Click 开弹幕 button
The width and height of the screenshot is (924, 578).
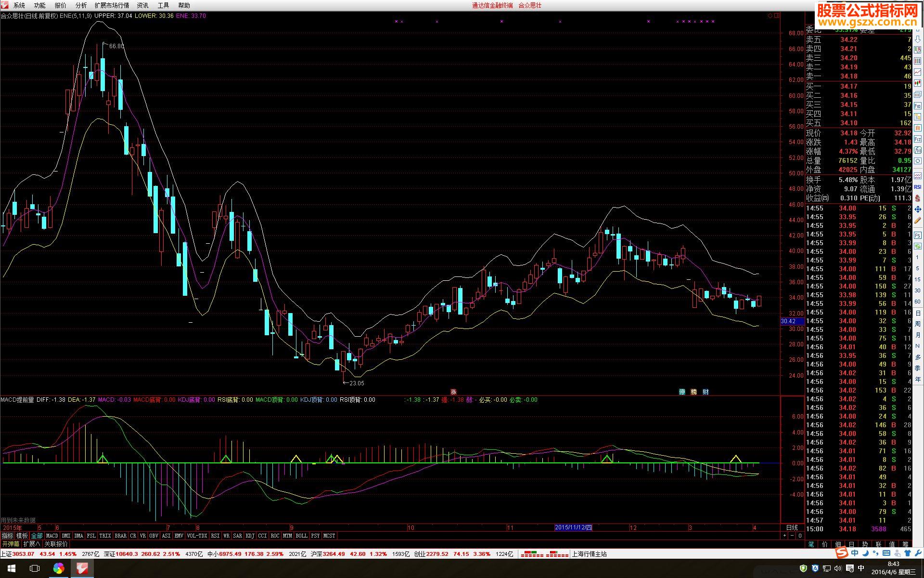(11, 544)
